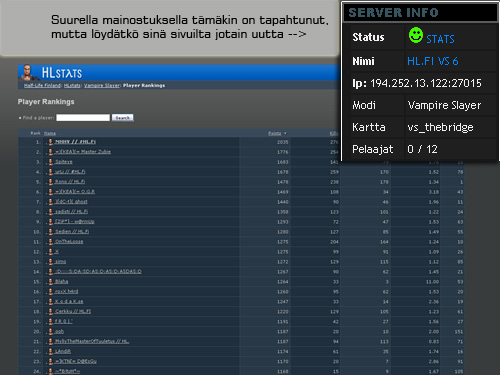
Task: Open player profile for Master Zubie
Action: [83, 152]
